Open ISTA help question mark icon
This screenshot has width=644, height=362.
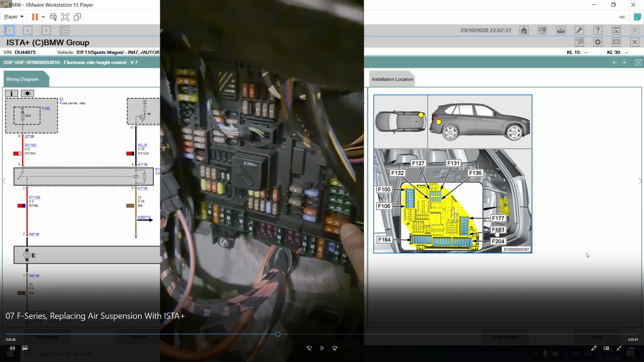click(598, 30)
